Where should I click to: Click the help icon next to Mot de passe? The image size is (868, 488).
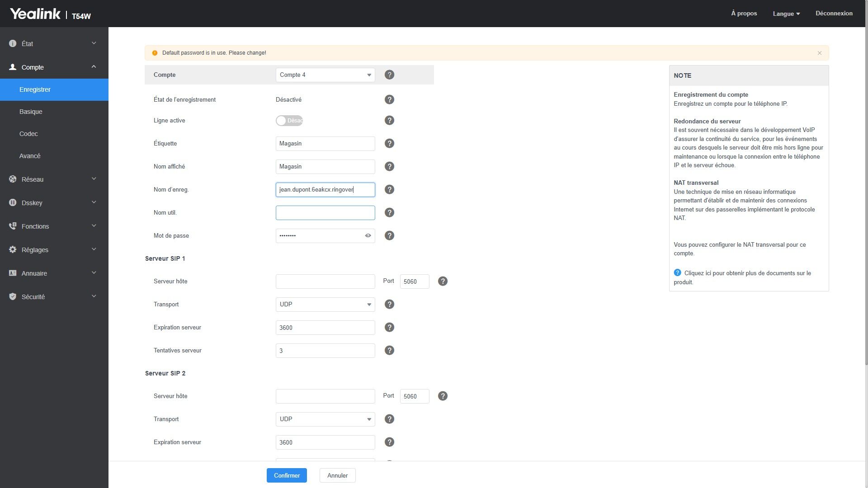tap(389, 235)
